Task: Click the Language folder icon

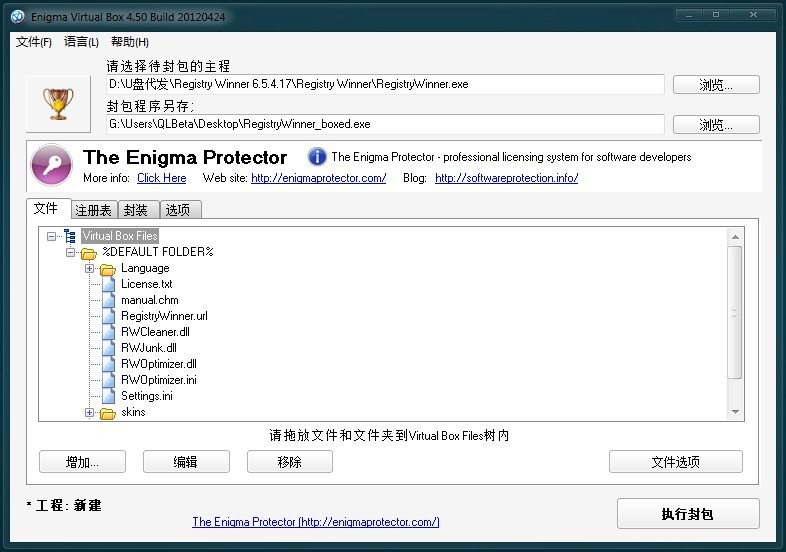Action: [108, 269]
